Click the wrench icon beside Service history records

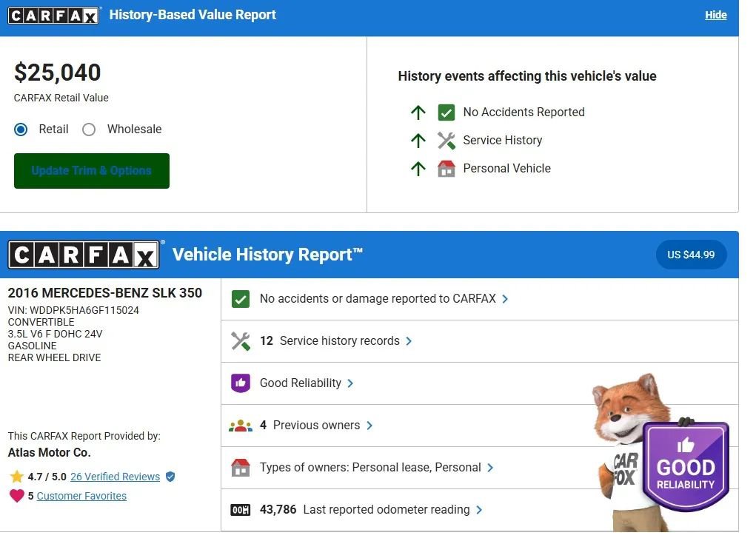[x=241, y=341]
